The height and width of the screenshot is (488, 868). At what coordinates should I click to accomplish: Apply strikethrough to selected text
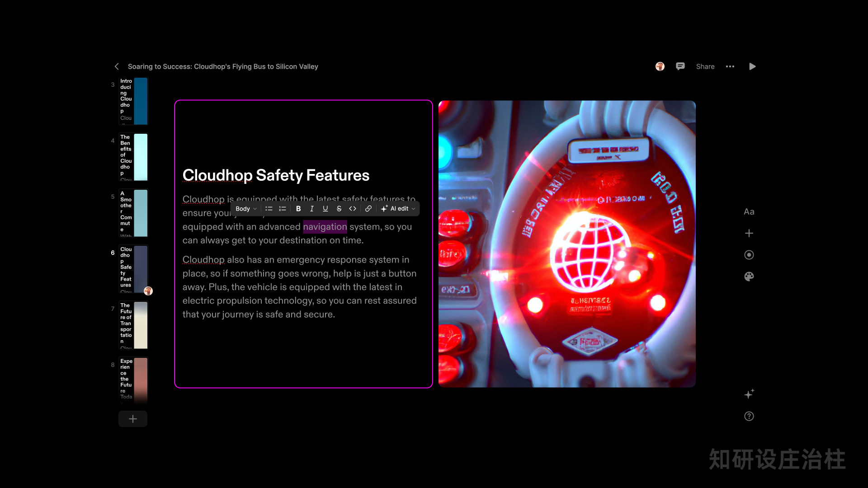339,209
